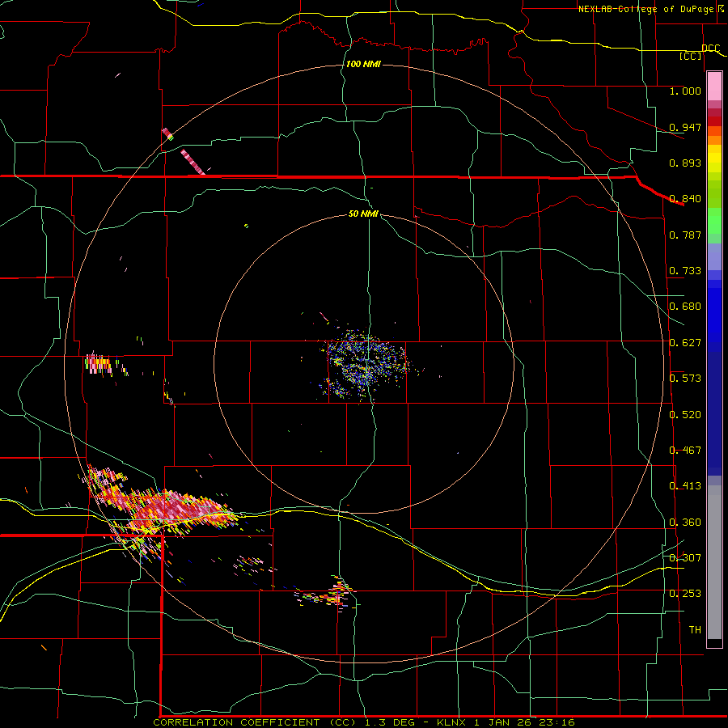728x728 pixels.
Task: Click the 0.947 scale value
Action: pos(685,127)
